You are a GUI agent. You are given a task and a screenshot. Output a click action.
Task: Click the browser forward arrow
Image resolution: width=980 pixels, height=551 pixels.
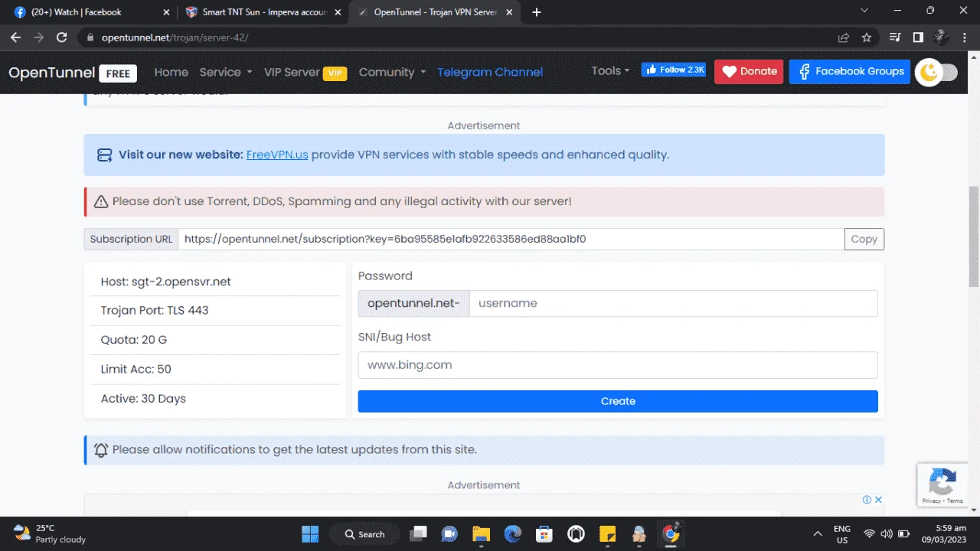pos(39,37)
